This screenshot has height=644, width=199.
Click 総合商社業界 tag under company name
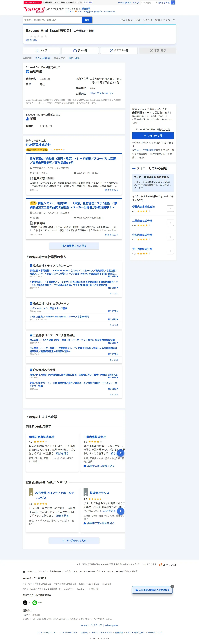pos(31,40)
